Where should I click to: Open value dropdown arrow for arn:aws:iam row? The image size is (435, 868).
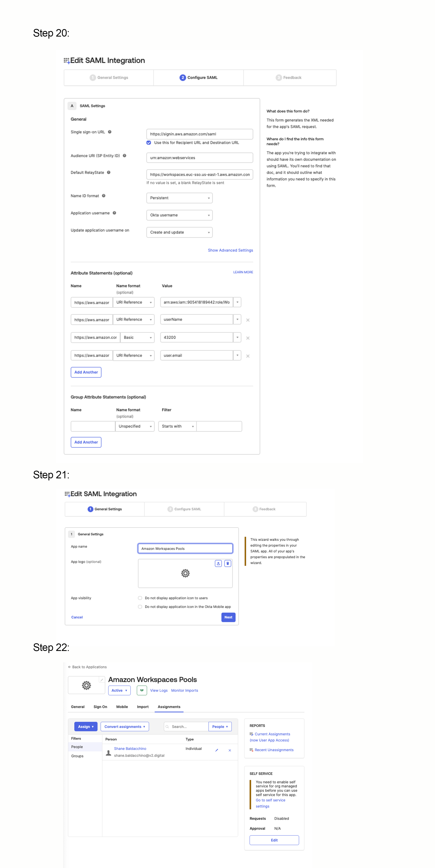[237, 302]
